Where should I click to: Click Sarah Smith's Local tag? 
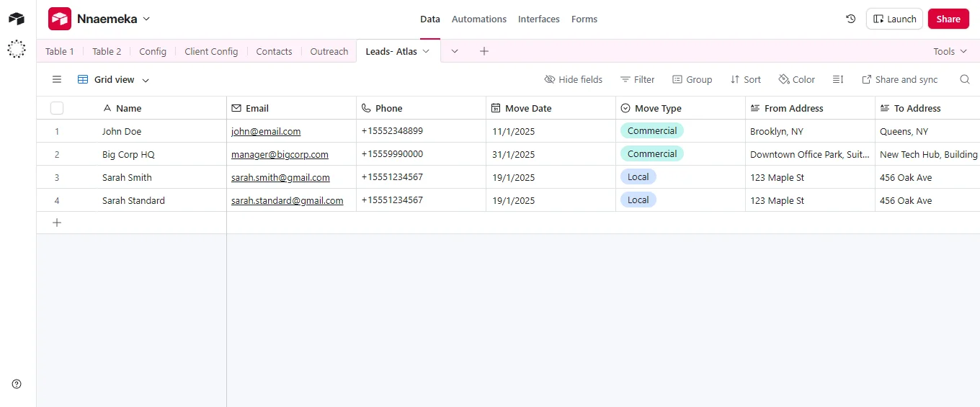(638, 177)
